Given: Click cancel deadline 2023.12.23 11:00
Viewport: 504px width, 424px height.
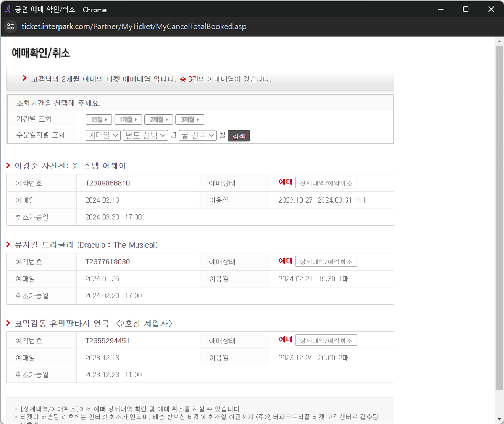Looking at the screenshot, I should coord(113,375).
